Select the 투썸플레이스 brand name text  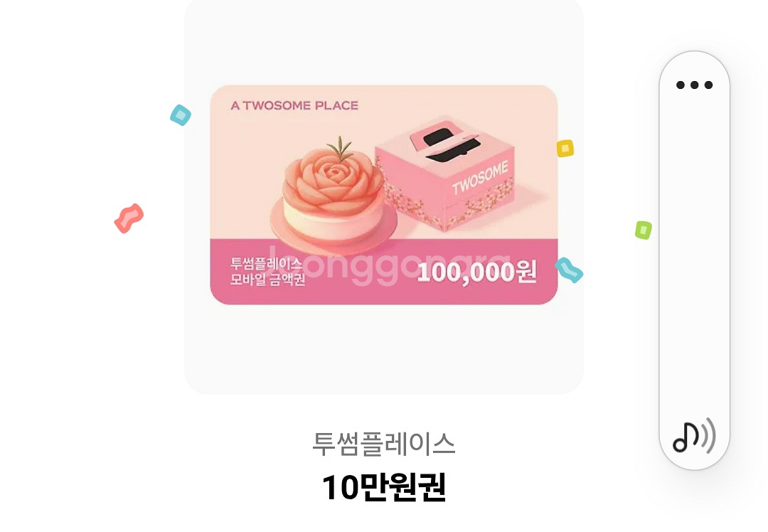pos(383,444)
